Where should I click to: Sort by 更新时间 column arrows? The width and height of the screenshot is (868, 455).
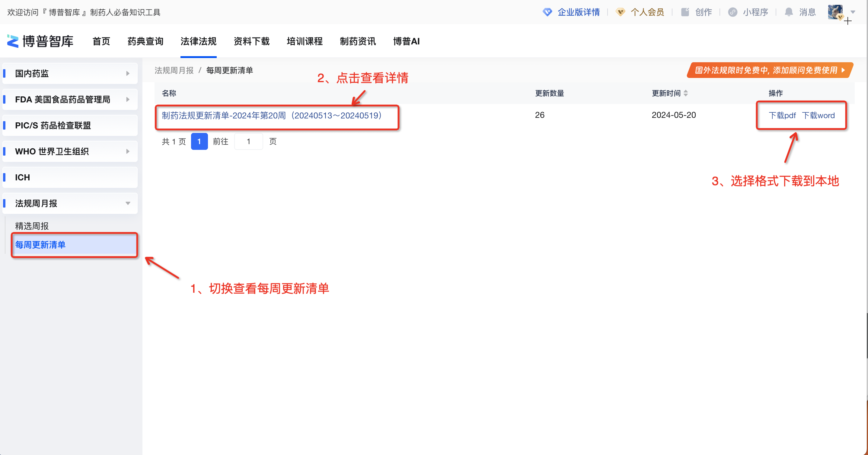(686, 93)
